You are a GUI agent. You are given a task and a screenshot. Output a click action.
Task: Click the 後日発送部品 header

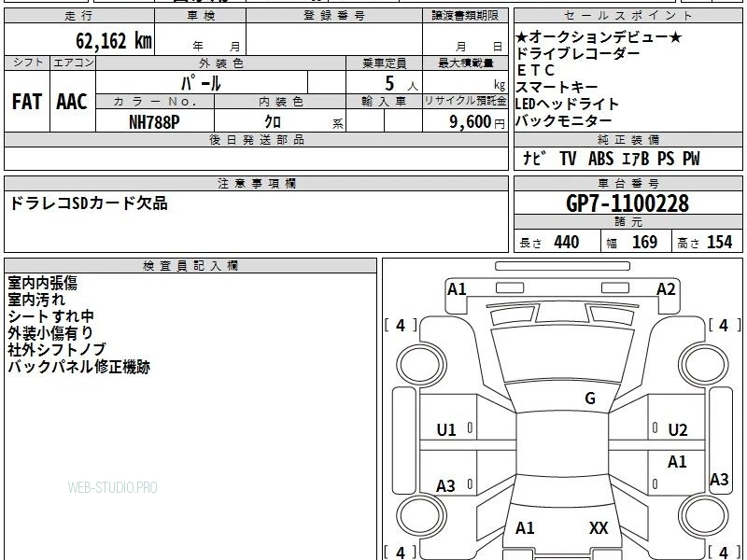click(x=257, y=139)
